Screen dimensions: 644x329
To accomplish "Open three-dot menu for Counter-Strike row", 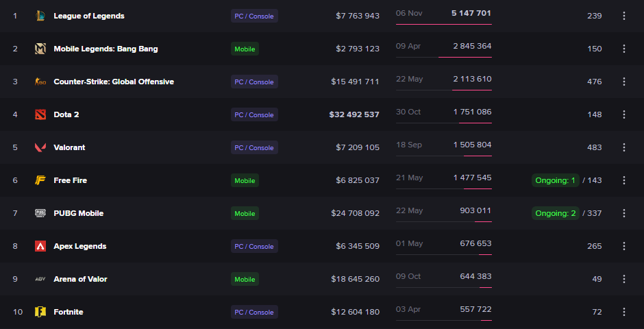I will pyautogui.click(x=624, y=82).
